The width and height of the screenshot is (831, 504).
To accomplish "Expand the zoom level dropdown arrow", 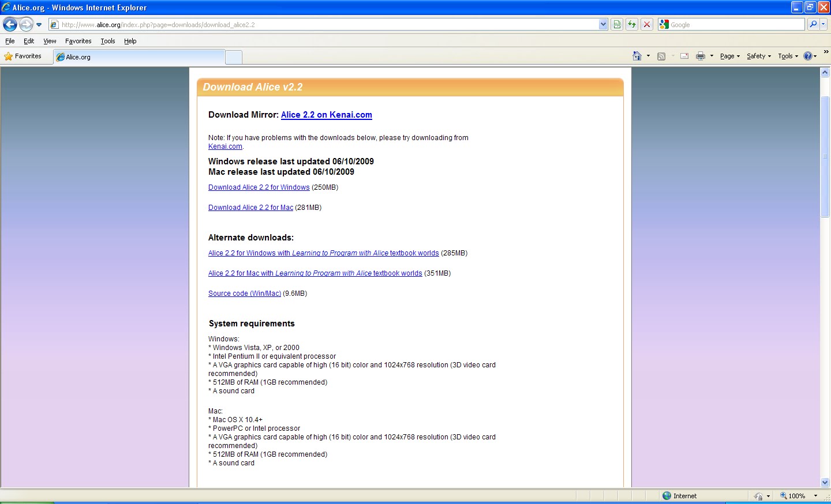I will point(815,496).
